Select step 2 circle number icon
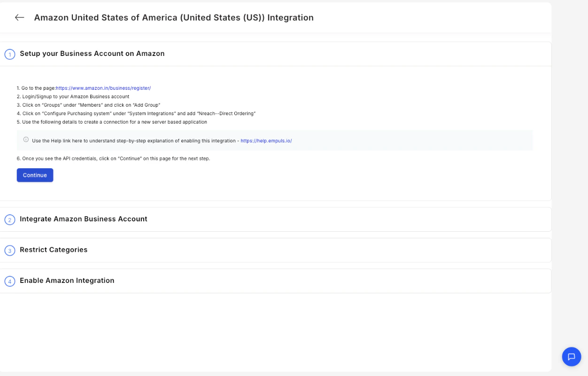 (10, 220)
